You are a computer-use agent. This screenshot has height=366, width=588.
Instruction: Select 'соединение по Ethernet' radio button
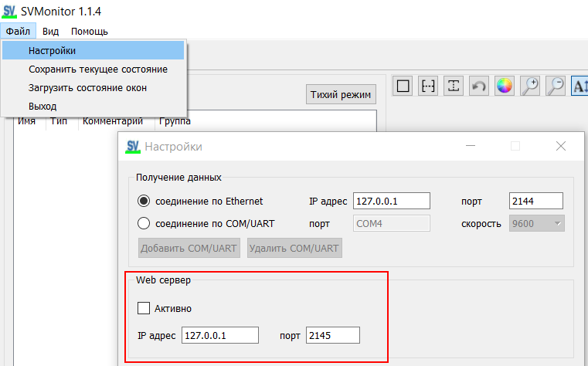pyautogui.click(x=144, y=202)
